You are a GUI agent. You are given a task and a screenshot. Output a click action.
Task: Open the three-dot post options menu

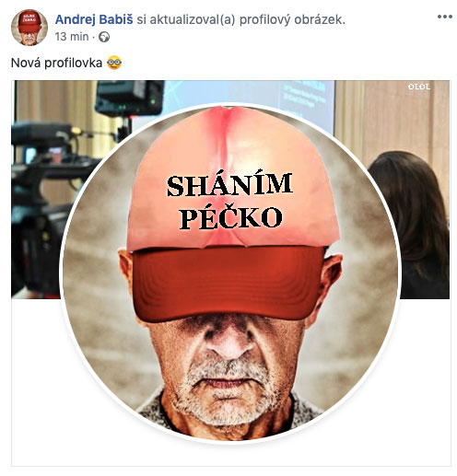pos(444,17)
